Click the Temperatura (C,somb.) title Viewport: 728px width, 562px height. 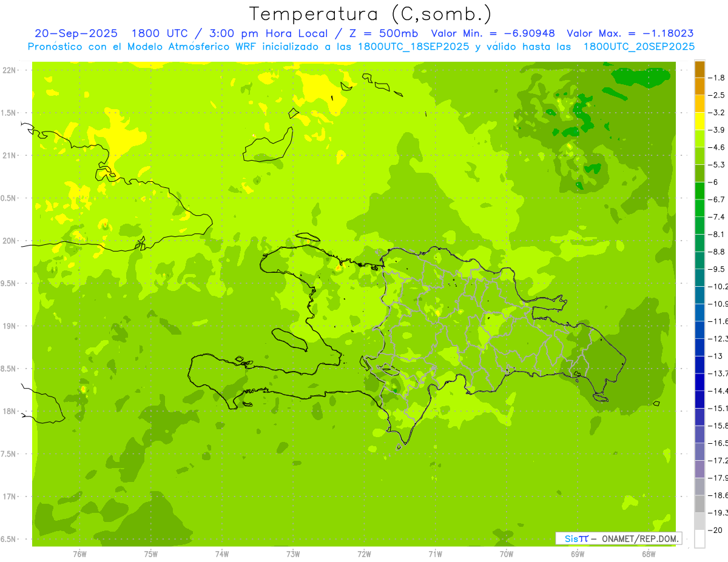pos(371,13)
